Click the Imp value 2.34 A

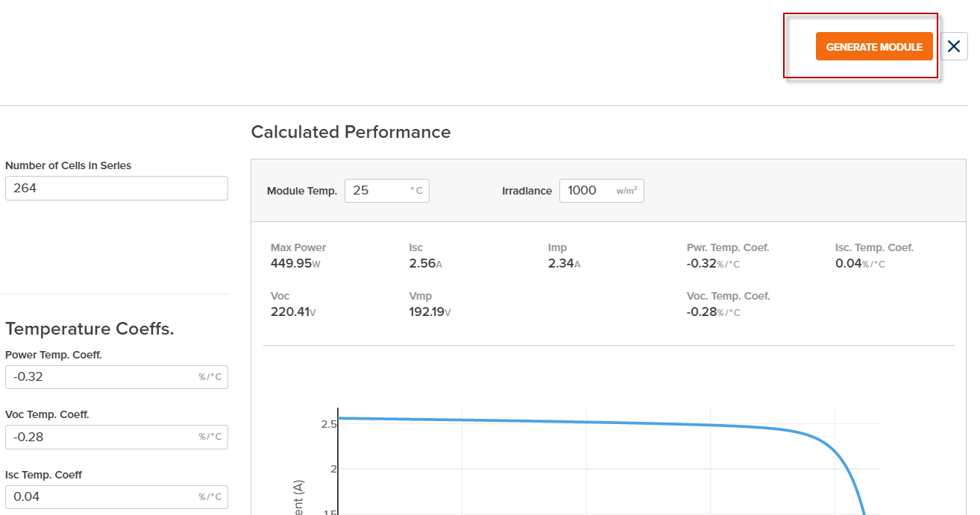pos(564,263)
